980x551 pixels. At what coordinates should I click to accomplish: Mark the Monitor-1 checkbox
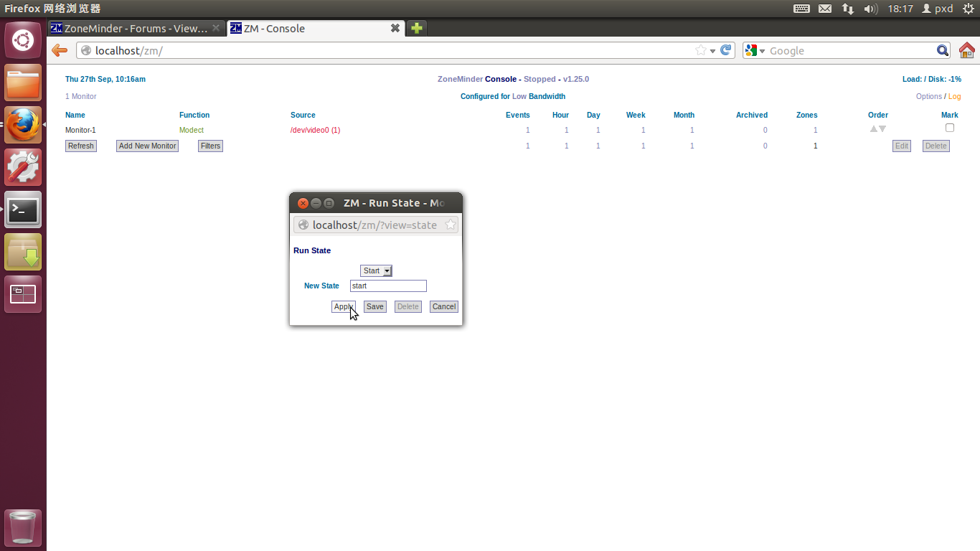950,128
